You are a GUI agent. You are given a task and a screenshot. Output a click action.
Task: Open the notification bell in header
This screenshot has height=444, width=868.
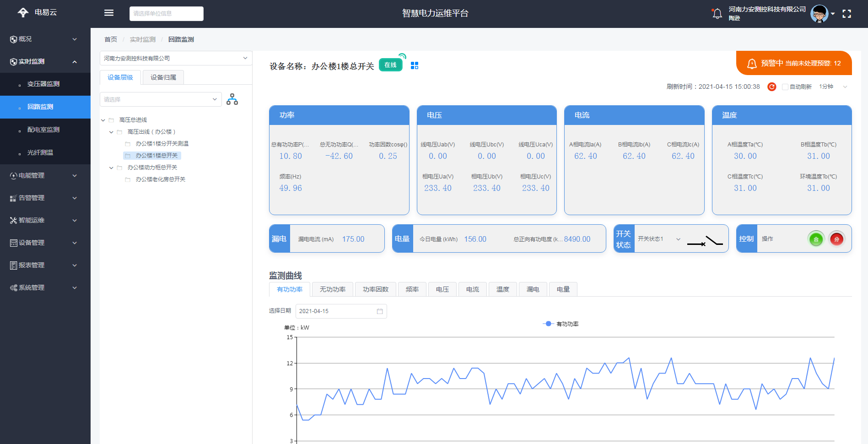point(717,14)
